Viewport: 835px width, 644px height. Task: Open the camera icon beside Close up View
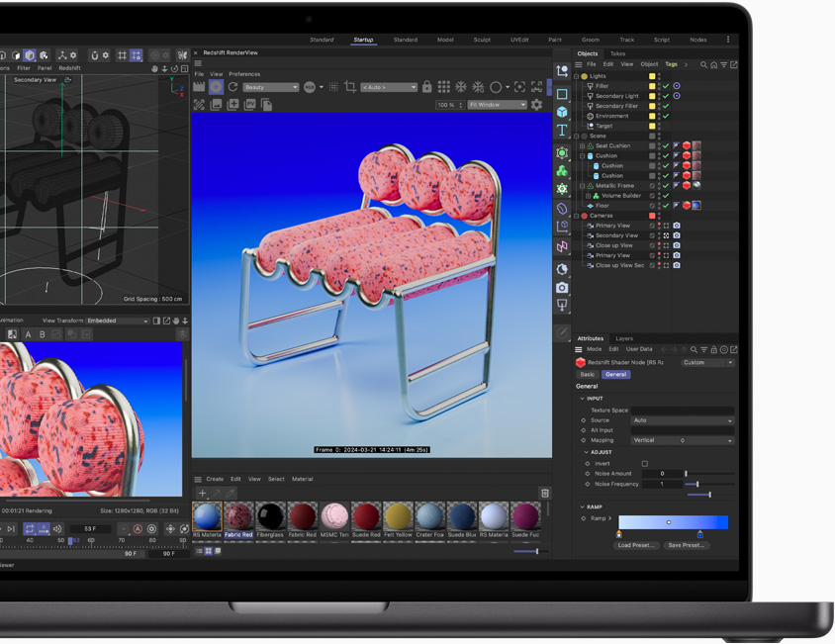click(677, 244)
